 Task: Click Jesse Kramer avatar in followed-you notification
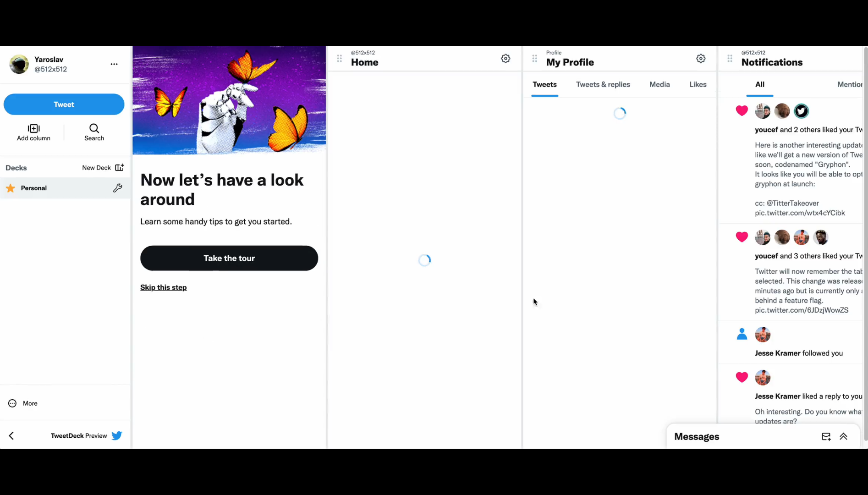763,335
